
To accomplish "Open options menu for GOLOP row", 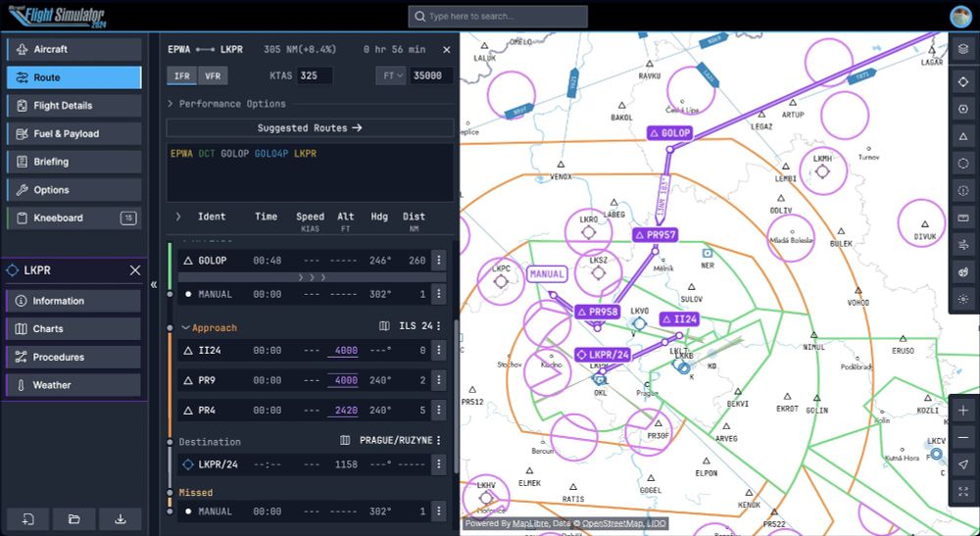I will click(x=439, y=261).
